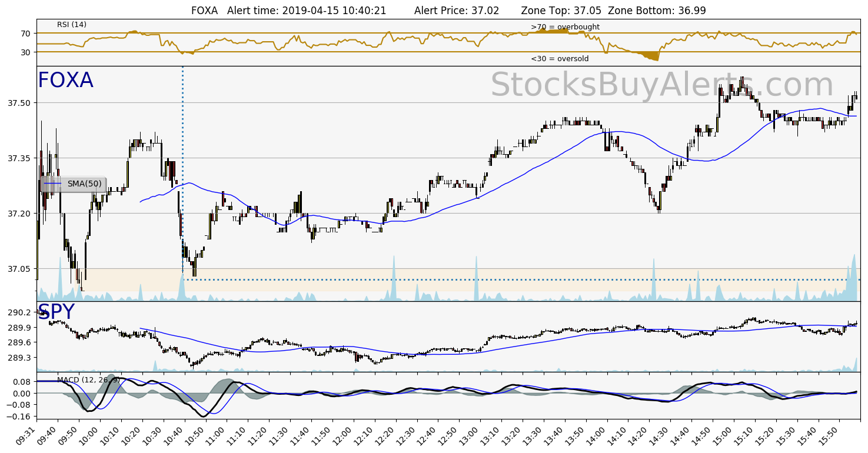Viewport: 868px width, 453px height.
Task: Click the '>70 = overbought' annotation
Action: (565, 27)
